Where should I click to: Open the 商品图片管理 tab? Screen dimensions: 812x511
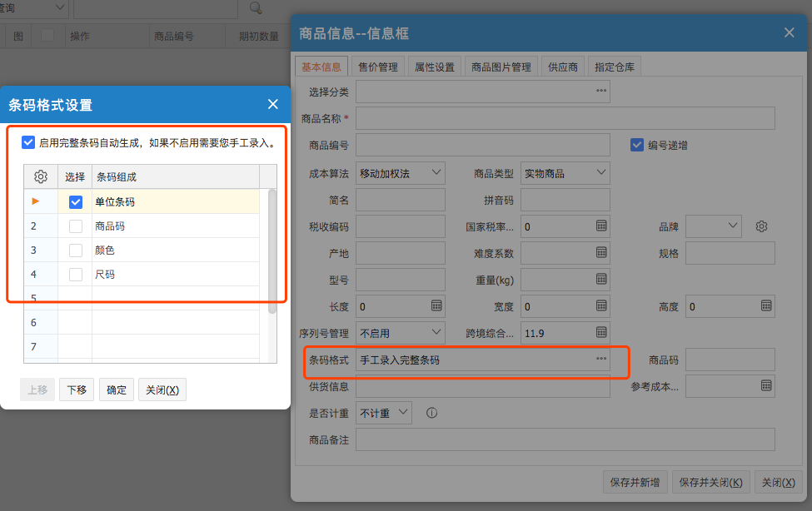click(501, 67)
